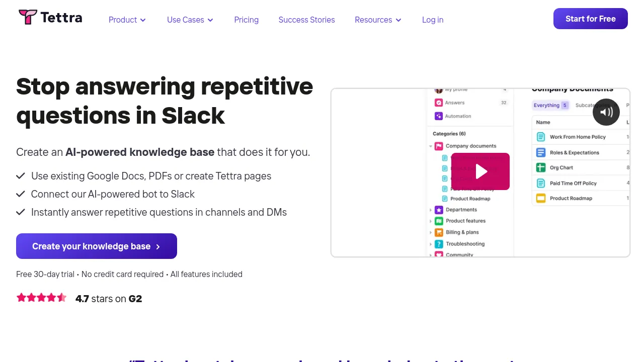The width and height of the screenshot is (644, 362).
Task: Collapse the Company documents category arrow
Action: (431, 146)
